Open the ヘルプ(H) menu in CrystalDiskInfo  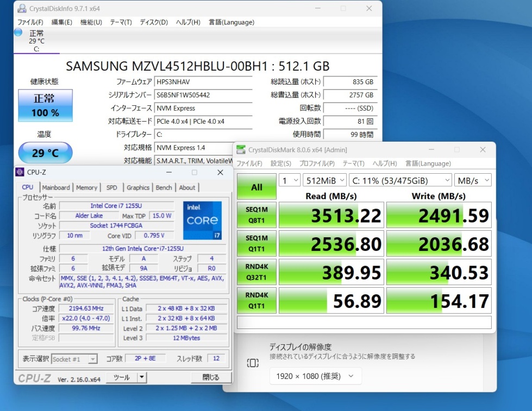pyautogui.click(x=188, y=22)
